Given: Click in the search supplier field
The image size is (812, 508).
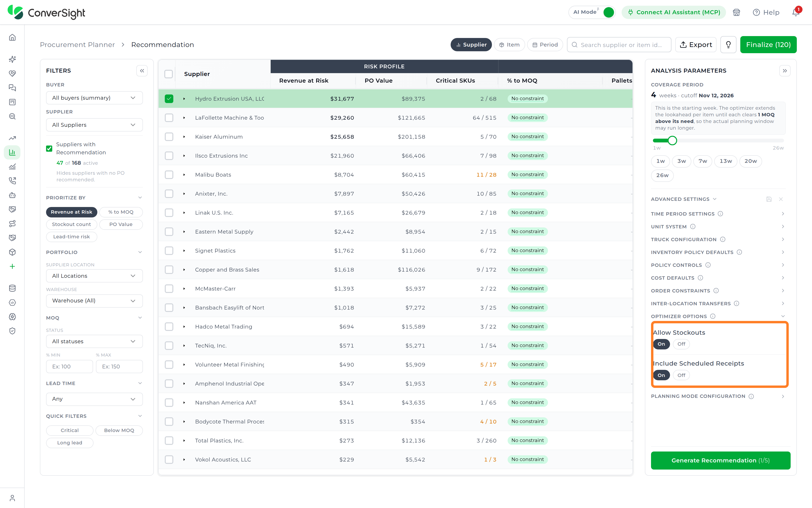Looking at the screenshot, I should coord(619,45).
